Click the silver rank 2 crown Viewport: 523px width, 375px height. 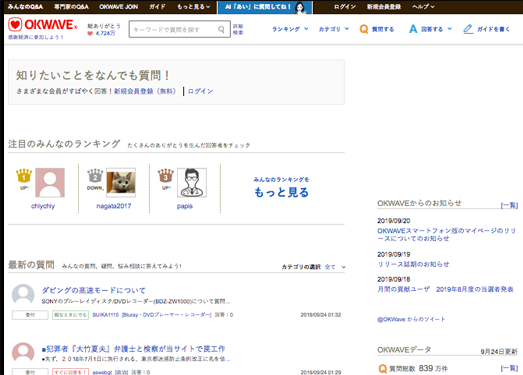pyautogui.click(x=95, y=175)
